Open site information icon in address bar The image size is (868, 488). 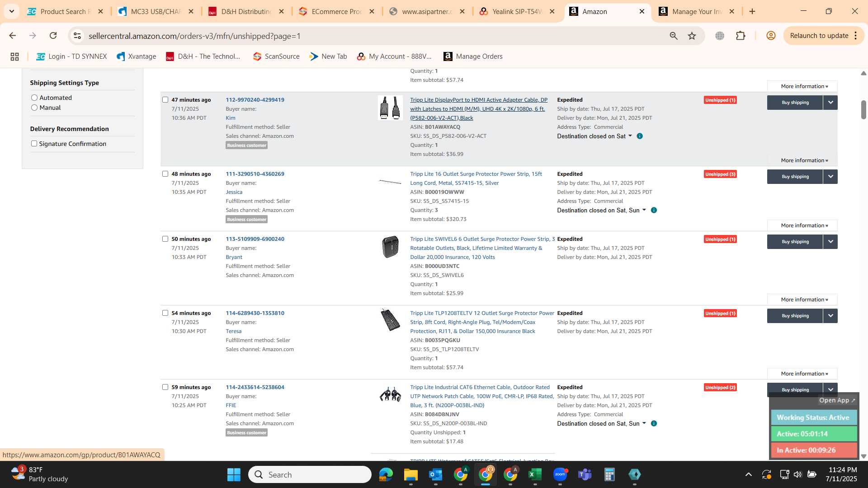(x=77, y=36)
